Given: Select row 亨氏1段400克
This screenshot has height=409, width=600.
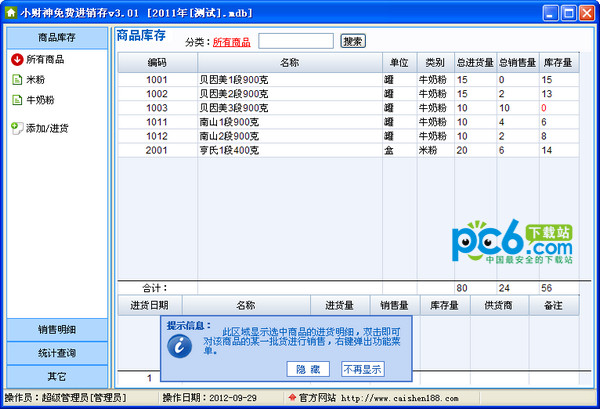Looking at the screenshot, I should (x=348, y=150).
